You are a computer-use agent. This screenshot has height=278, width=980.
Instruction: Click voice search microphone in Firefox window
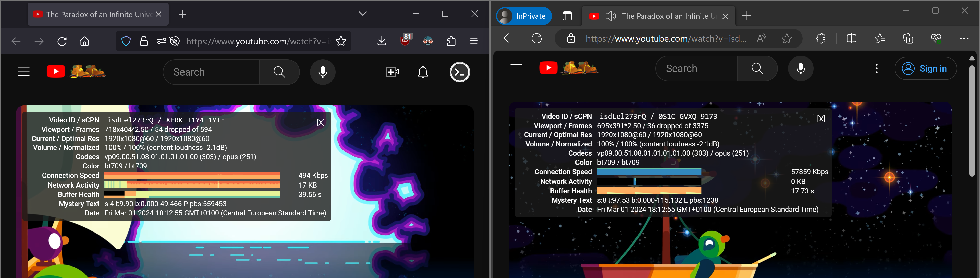tap(323, 72)
